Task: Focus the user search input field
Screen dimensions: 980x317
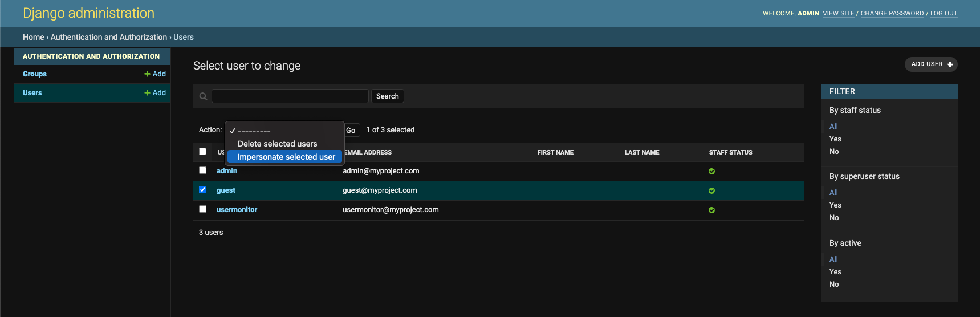Action: pos(290,96)
